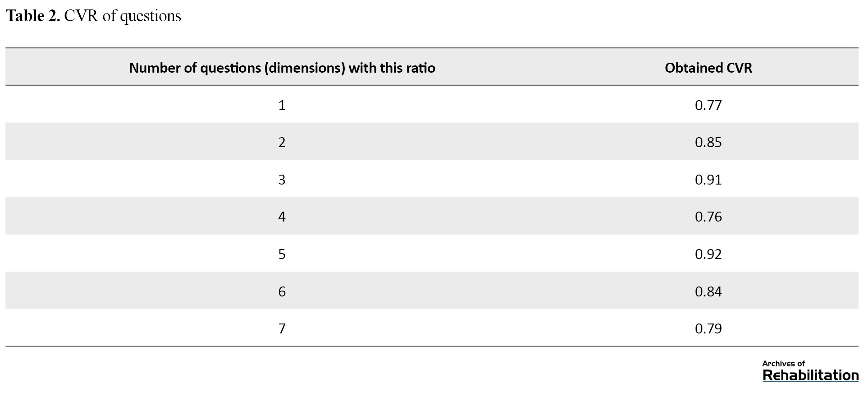
Task: Click 'CVR of questions' caption text
Action: click(x=123, y=16)
